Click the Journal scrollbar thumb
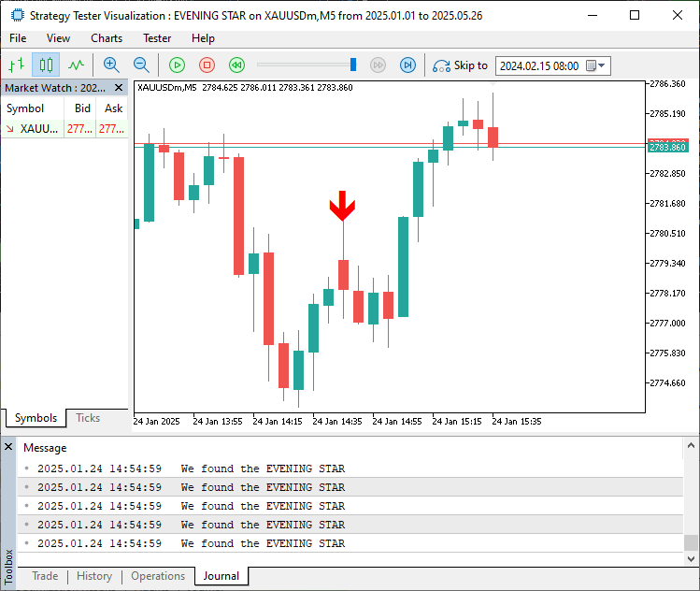 [691, 542]
